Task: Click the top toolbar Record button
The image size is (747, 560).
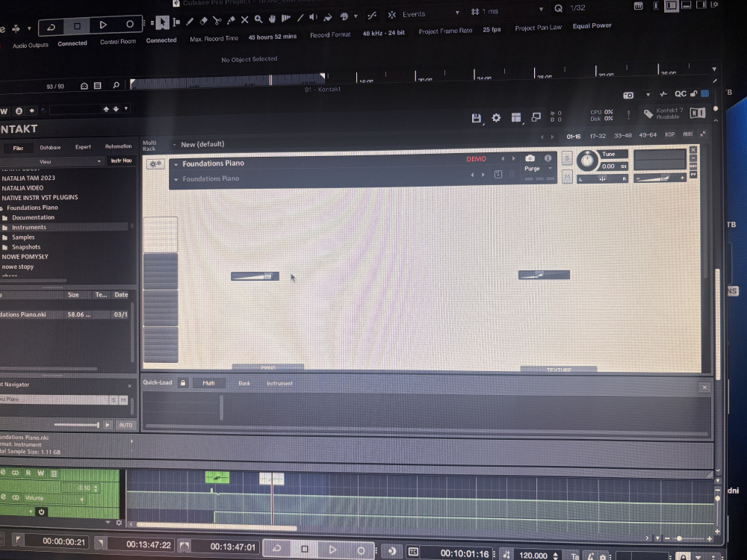Action: pos(129,24)
